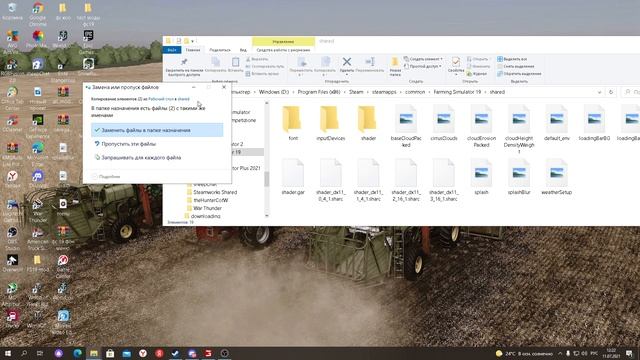Click 'Program Files (x86)' in the address path
This screenshot has width=640, height=360.
(x=319, y=92)
